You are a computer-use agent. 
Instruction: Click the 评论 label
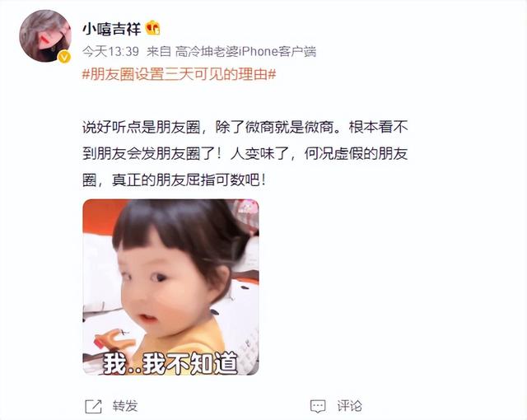click(349, 406)
